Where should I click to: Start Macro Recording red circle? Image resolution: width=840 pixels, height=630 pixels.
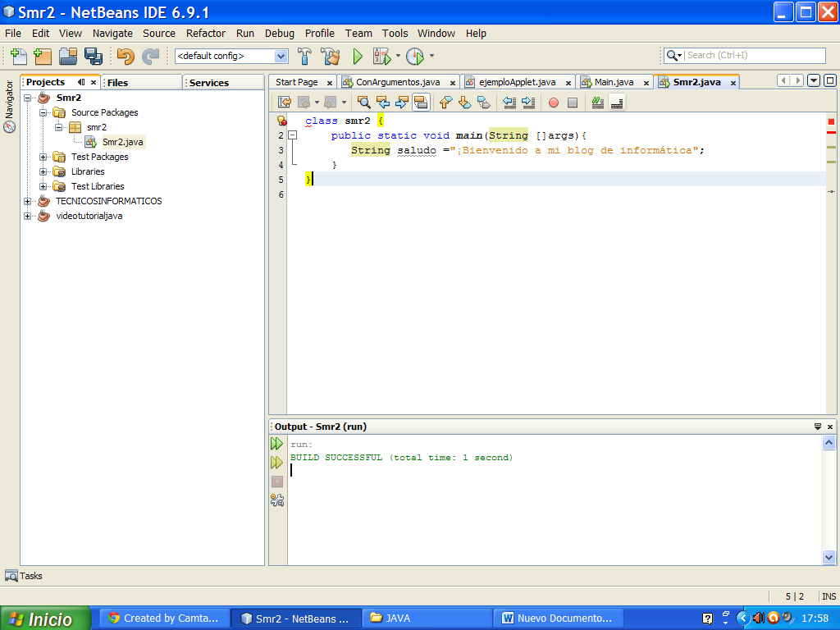pyautogui.click(x=554, y=103)
